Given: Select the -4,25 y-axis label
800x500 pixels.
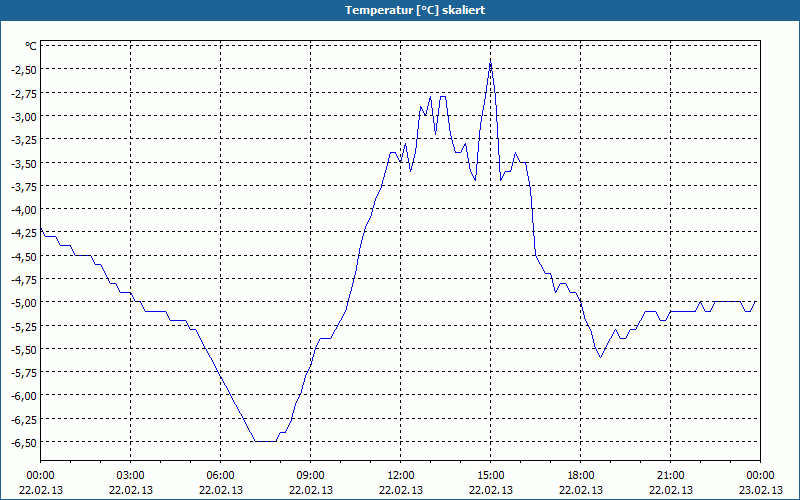Looking at the screenshot, I should pyautogui.click(x=24, y=233).
